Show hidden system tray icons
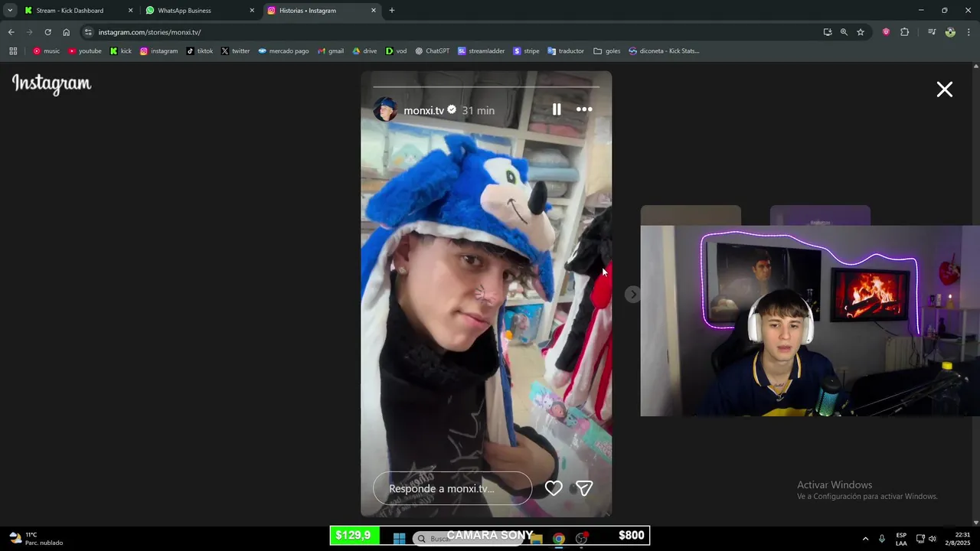 865,539
